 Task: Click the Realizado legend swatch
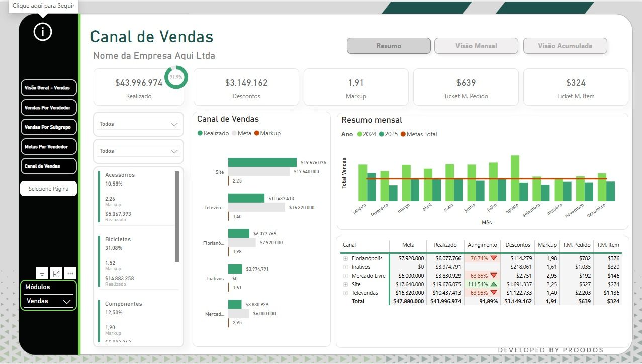(200, 133)
